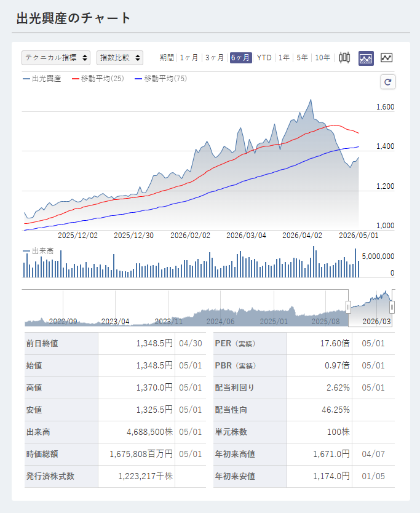Viewport: 420px width, 513px height.
Task: Select the 10年 period
Action: 322,58
